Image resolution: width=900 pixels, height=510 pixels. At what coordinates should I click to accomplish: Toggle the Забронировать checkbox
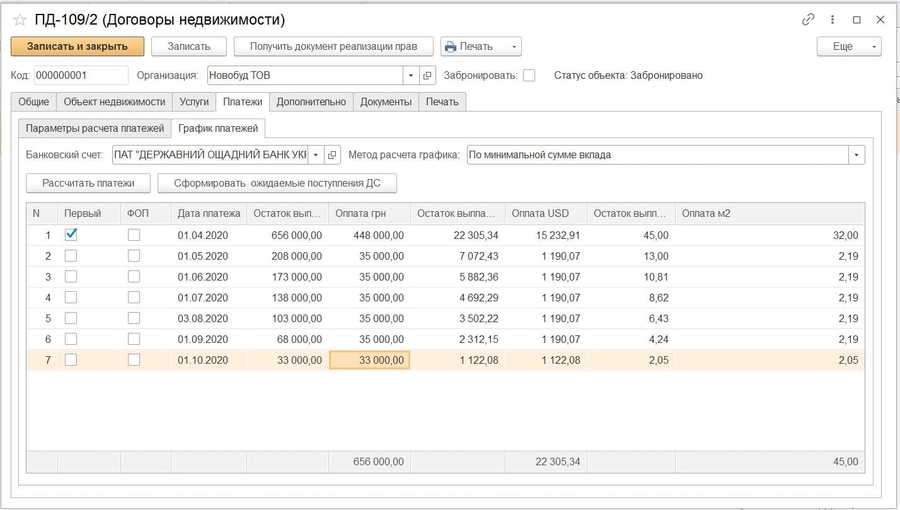[529, 75]
